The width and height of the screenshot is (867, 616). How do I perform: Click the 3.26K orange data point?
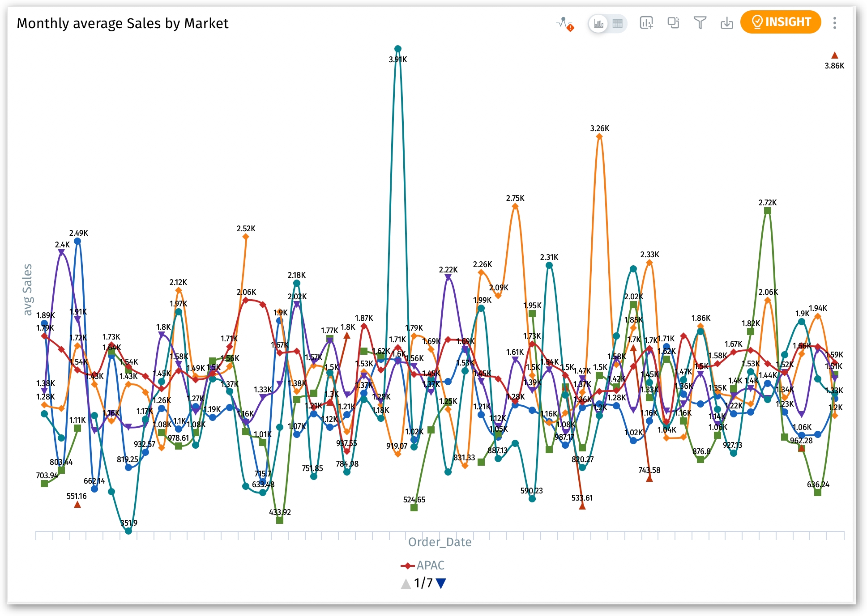point(599,137)
